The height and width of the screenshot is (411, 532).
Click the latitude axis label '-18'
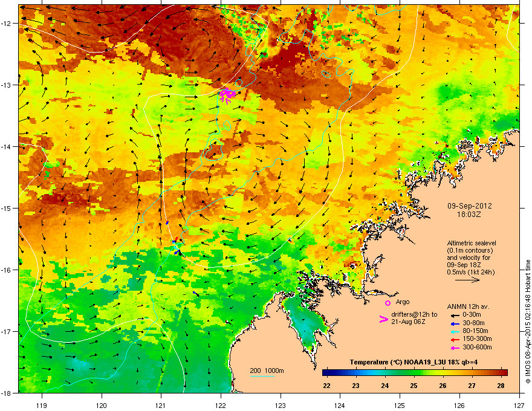click(7, 393)
